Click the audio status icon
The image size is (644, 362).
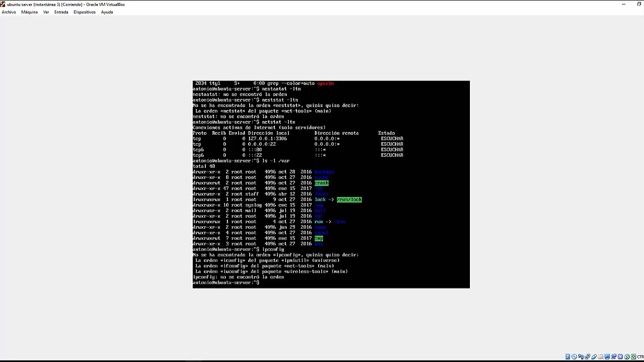pyautogui.click(x=581, y=356)
